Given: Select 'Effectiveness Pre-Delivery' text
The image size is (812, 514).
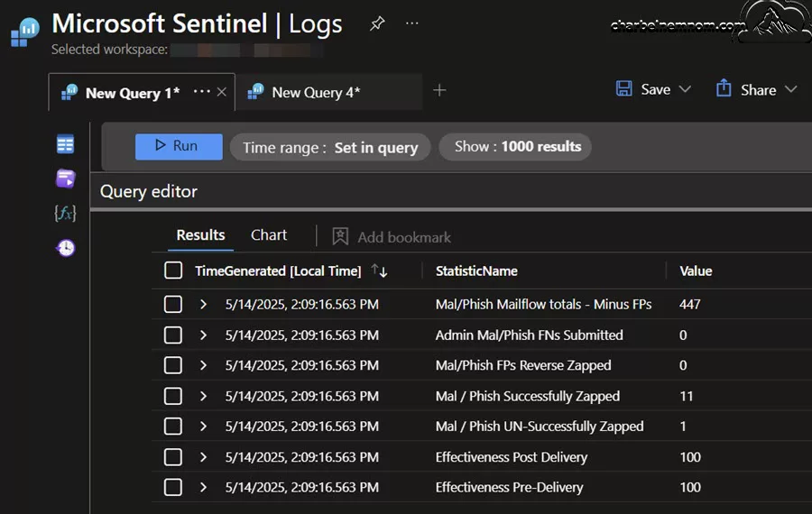Looking at the screenshot, I should [x=509, y=488].
